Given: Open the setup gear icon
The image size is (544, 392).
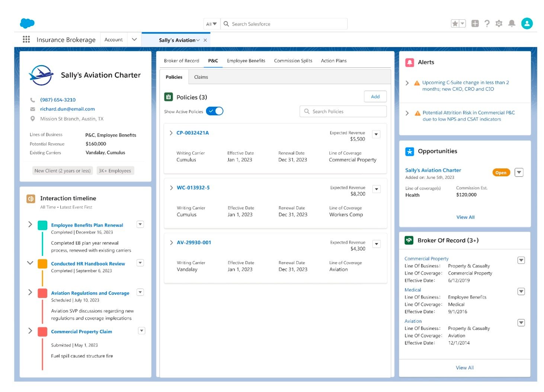Looking at the screenshot, I should (x=499, y=24).
